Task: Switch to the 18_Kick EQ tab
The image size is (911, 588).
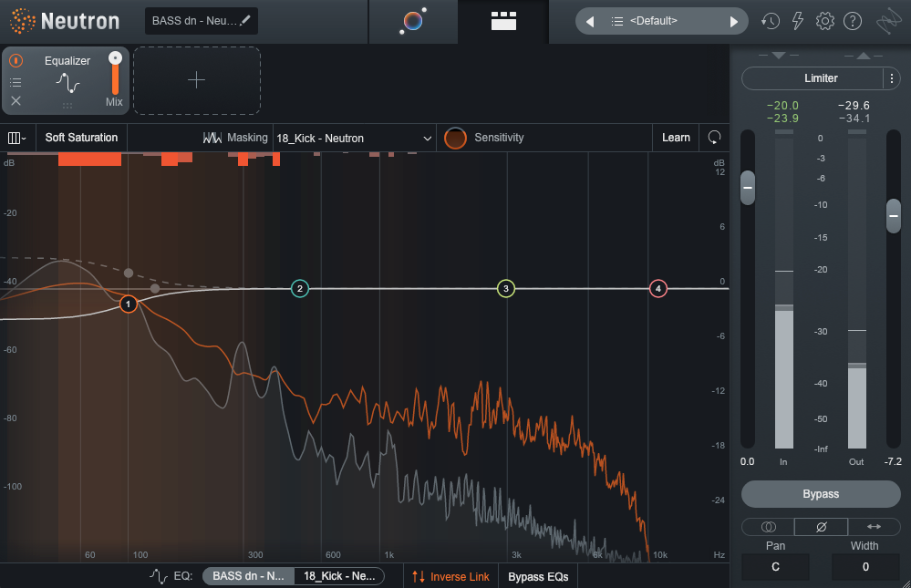Action: click(x=339, y=576)
